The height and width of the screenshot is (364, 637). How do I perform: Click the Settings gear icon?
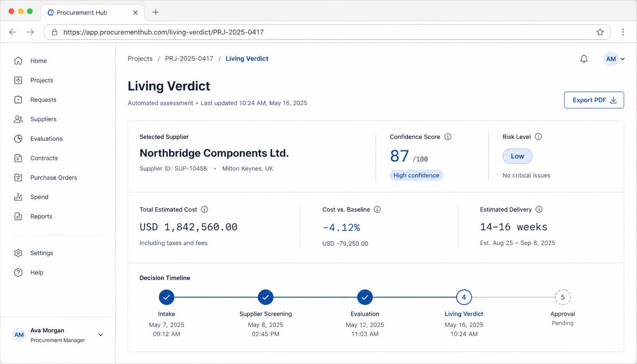coord(18,253)
